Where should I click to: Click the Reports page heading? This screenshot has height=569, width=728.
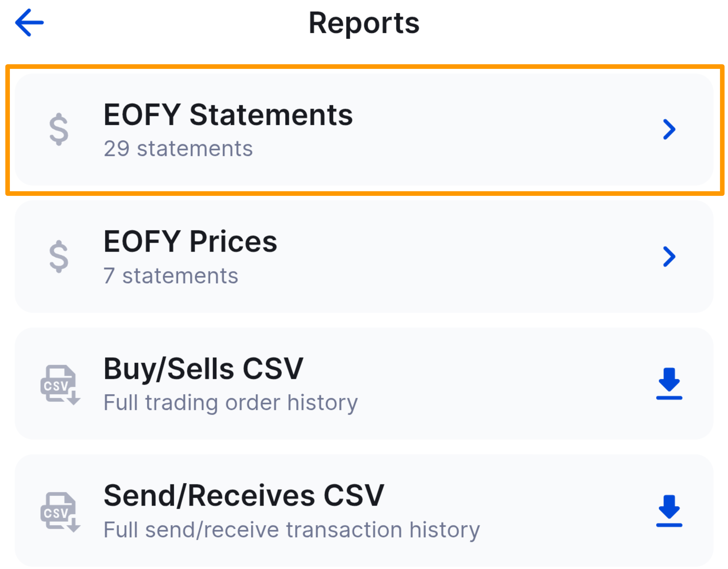[364, 23]
